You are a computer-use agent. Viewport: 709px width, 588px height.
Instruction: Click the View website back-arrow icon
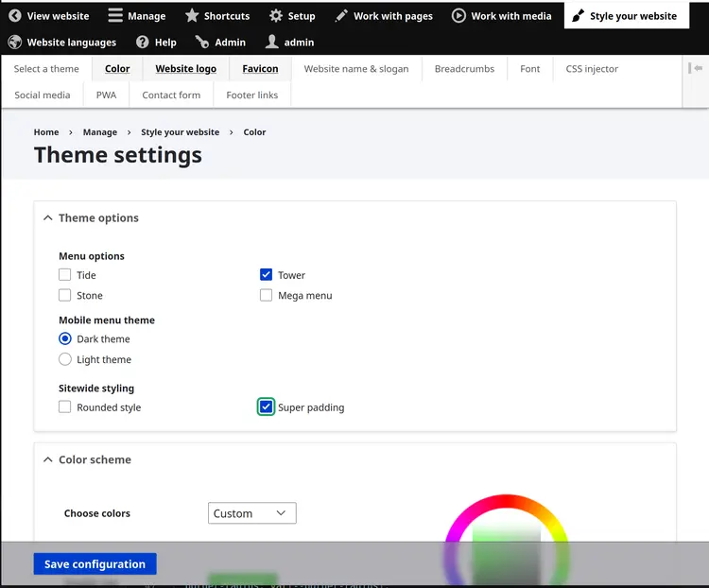click(x=15, y=16)
